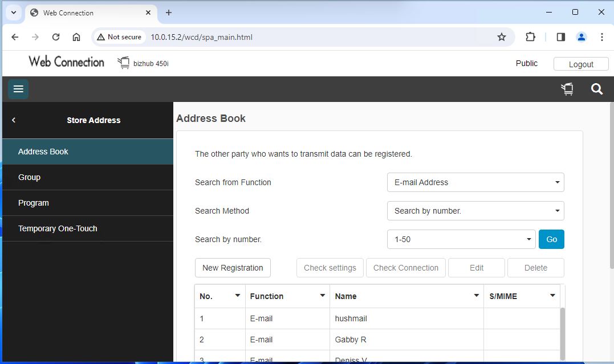Click the Go button
614x364 pixels.
point(551,239)
